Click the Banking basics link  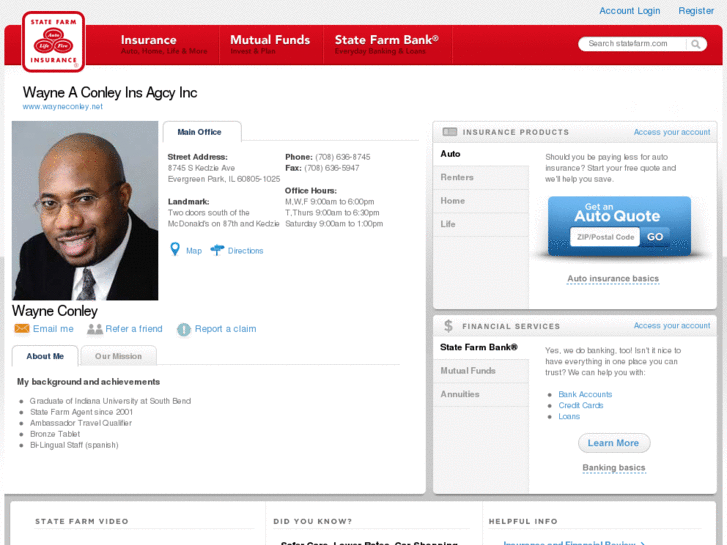click(614, 468)
